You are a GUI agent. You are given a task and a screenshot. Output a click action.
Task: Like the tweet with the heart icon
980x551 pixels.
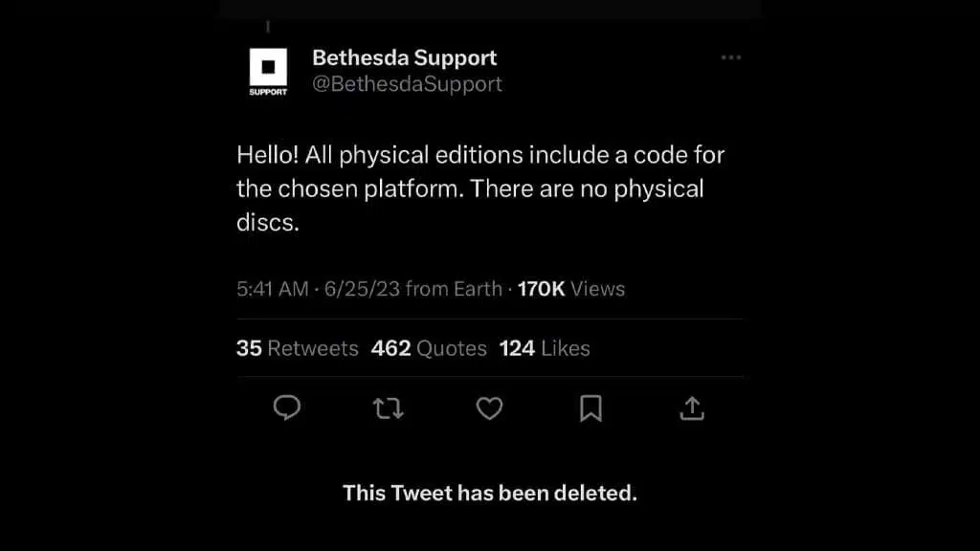point(489,408)
